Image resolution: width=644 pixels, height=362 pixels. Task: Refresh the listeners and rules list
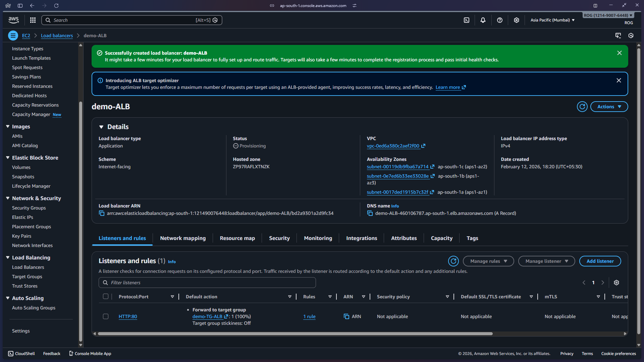(x=453, y=261)
